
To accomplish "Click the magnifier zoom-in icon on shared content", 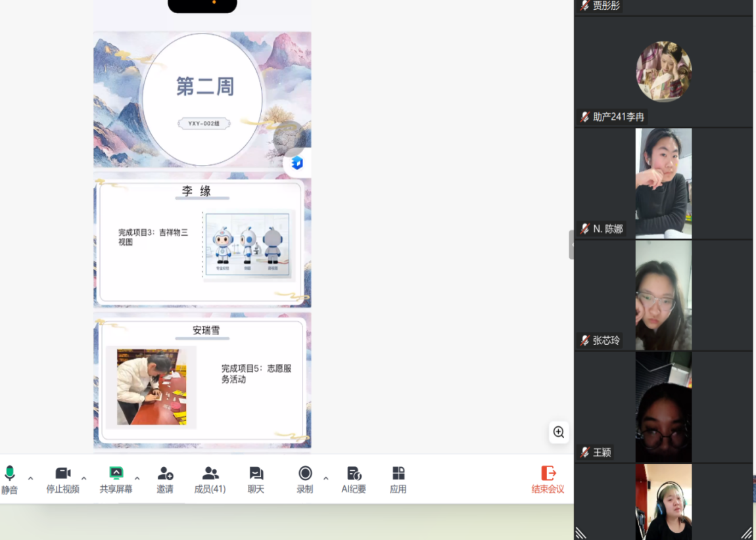I will [x=559, y=432].
